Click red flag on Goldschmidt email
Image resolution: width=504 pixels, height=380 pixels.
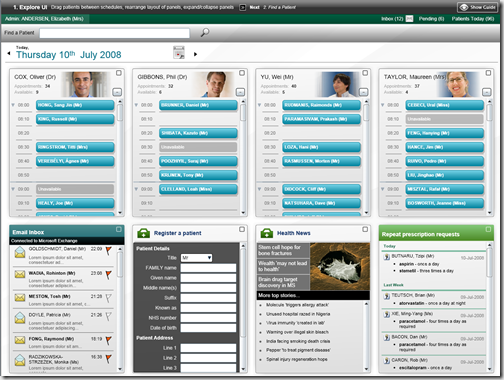[x=109, y=251]
